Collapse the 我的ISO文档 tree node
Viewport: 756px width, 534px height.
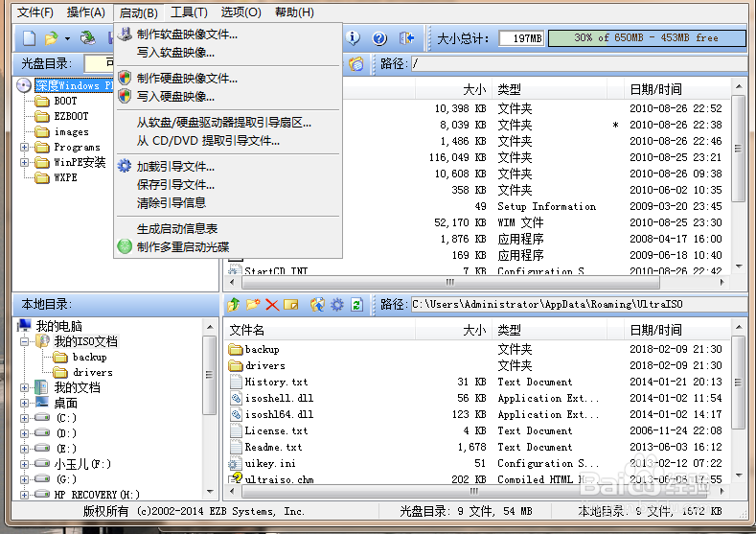point(24,341)
